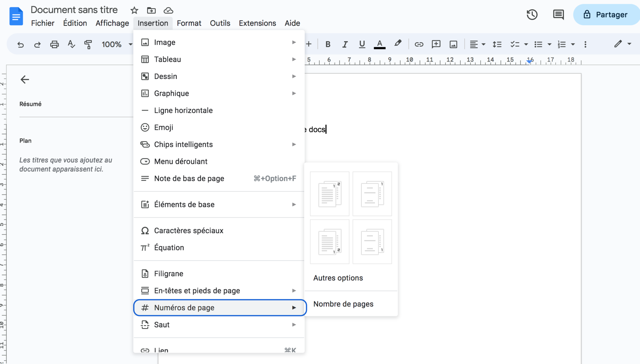Screen dimensions: 640x364
Task: Choose the bottom-left page number thumbnail
Action: 329,242
